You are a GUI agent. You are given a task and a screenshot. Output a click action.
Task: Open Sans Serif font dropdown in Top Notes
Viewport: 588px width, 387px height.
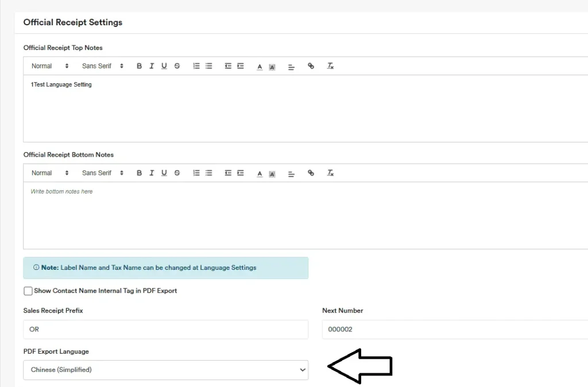tap(103, 66)
